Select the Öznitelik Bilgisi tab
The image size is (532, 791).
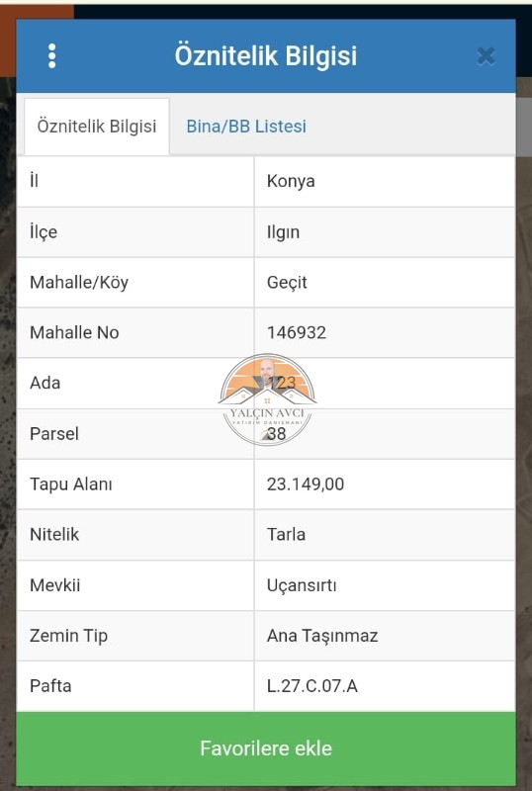(x=97, y=127)
